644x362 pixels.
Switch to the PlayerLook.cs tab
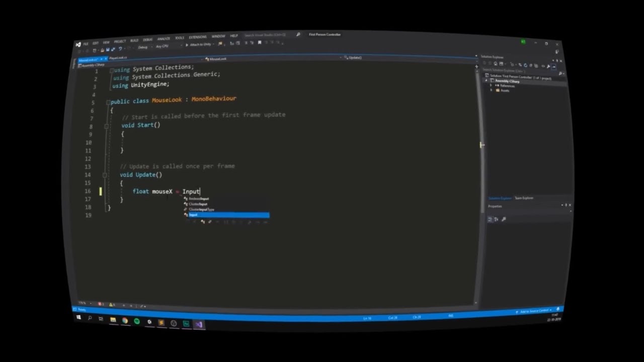click(118, 58)
